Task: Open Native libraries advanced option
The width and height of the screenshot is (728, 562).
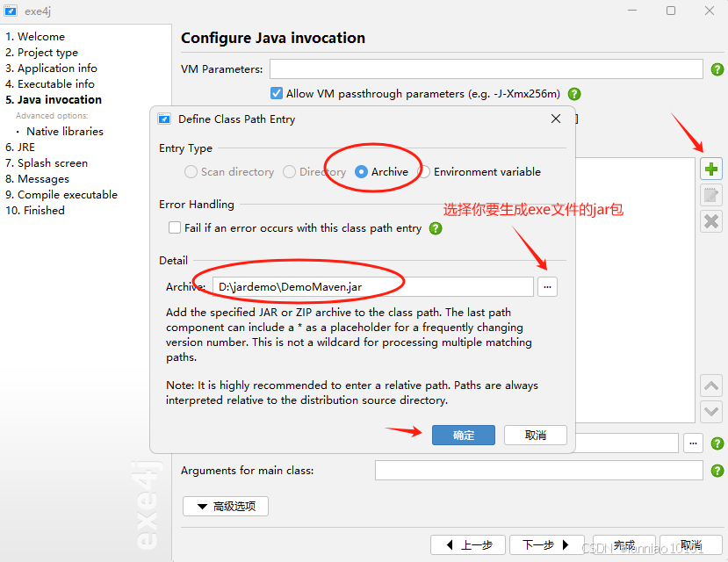Action: tap(64, 132)
